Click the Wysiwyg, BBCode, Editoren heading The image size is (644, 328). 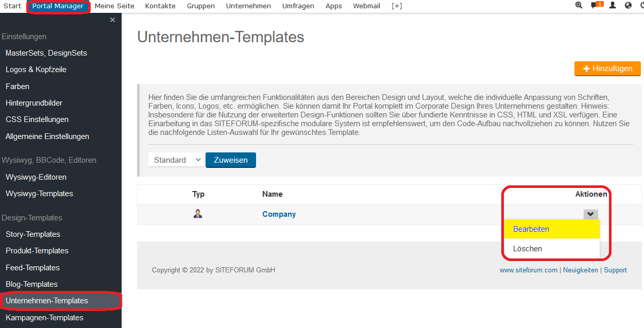coord(49,160)
